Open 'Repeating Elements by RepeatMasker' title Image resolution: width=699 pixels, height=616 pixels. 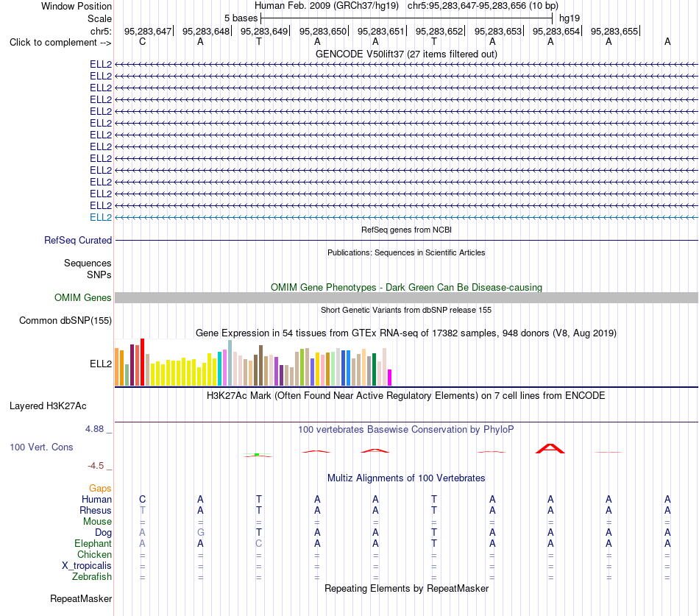pyautogui.click(x=406, y=588)
